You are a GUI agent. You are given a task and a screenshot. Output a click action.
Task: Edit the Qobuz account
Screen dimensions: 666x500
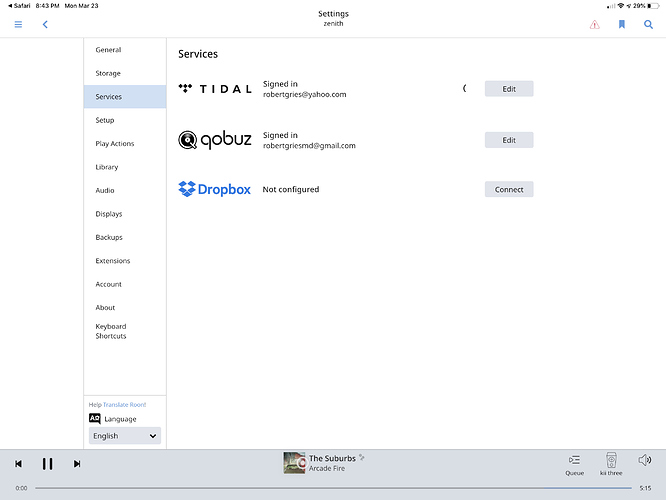click(509, 140)
